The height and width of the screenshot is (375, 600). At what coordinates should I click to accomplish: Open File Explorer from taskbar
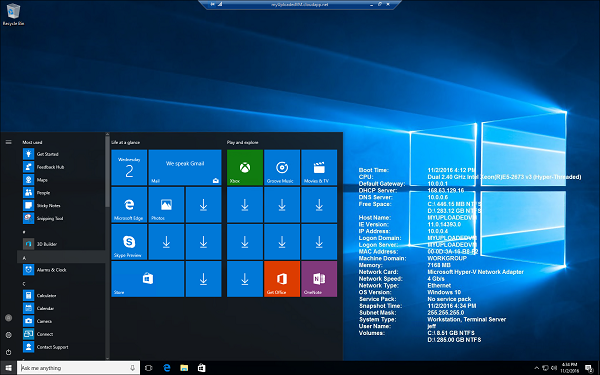click(184, 368)
